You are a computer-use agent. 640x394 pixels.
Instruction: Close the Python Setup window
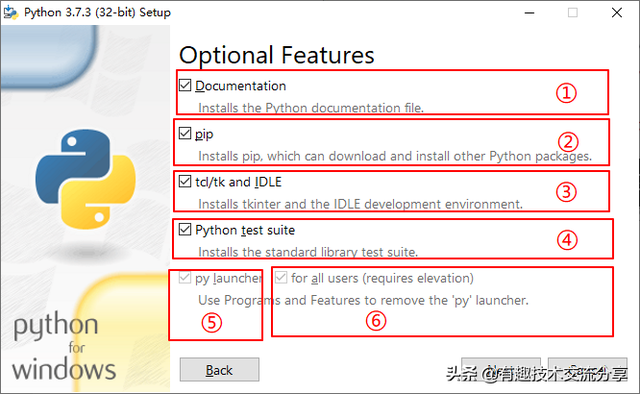617,13
